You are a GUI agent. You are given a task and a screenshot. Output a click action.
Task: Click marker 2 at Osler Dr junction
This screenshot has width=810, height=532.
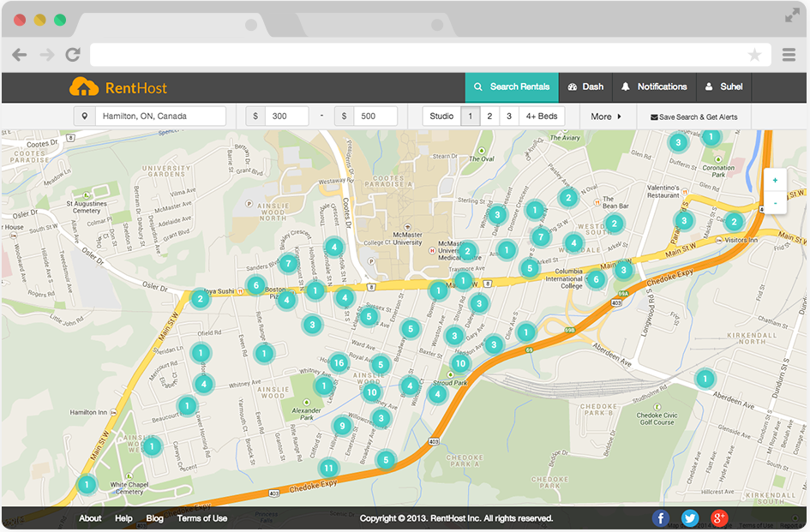coord(201,298)
